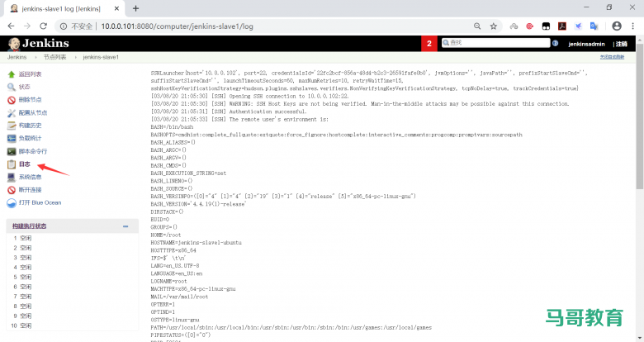Screen dimensions: 644x342
Task: Click the black Tampermonkey extension icon
Action: point(546,26)
